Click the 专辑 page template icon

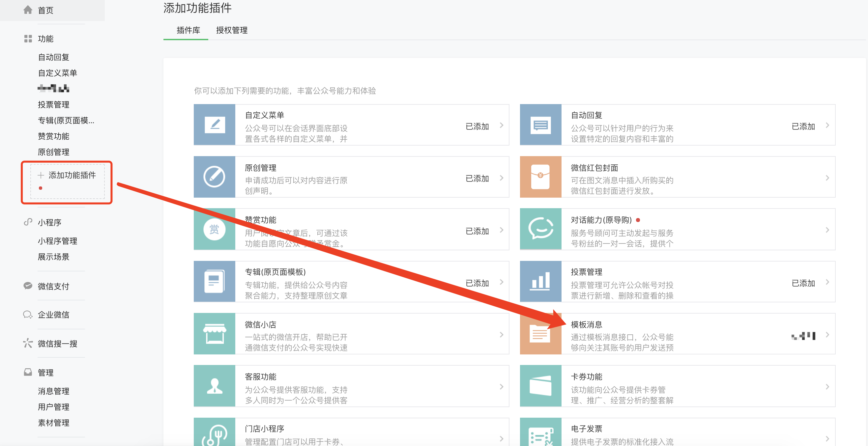[215, 282]
